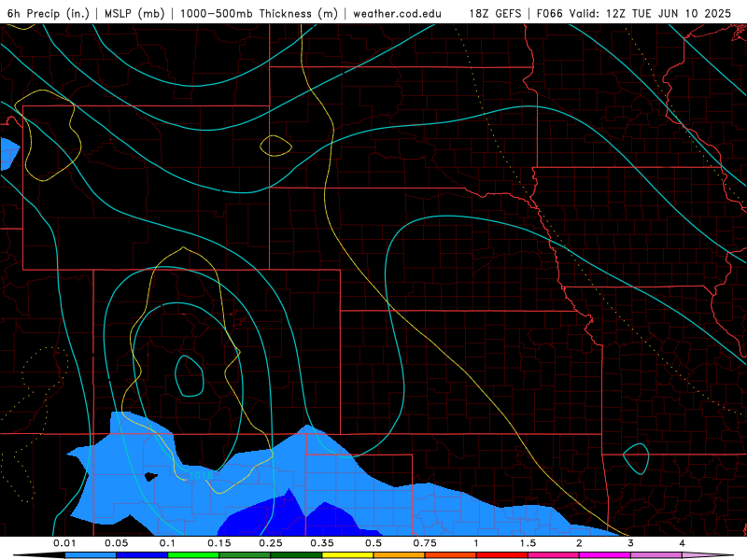Screen dimensions: 747x560
Task: Click the legend value '1.5'
Action: 528,543
